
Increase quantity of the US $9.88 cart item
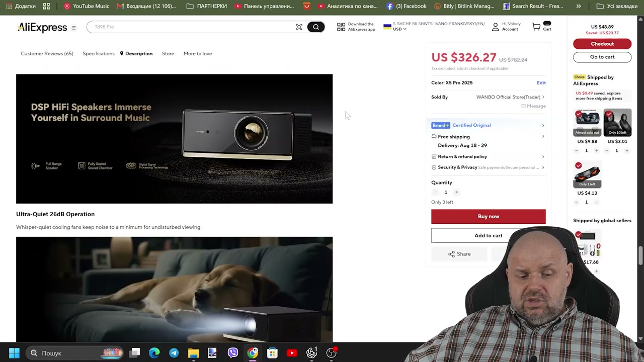click(596, 150)
